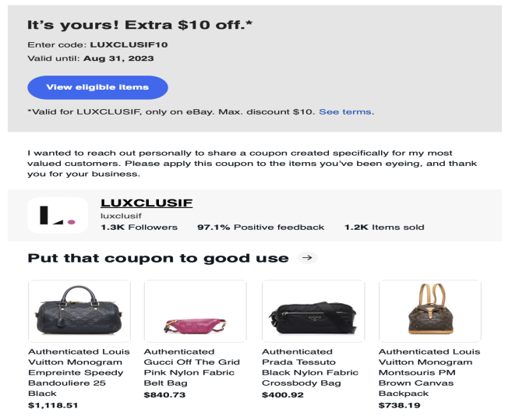The image size is (512, 420).
Task: Click the $738.19 price
Action: [399, 405]
